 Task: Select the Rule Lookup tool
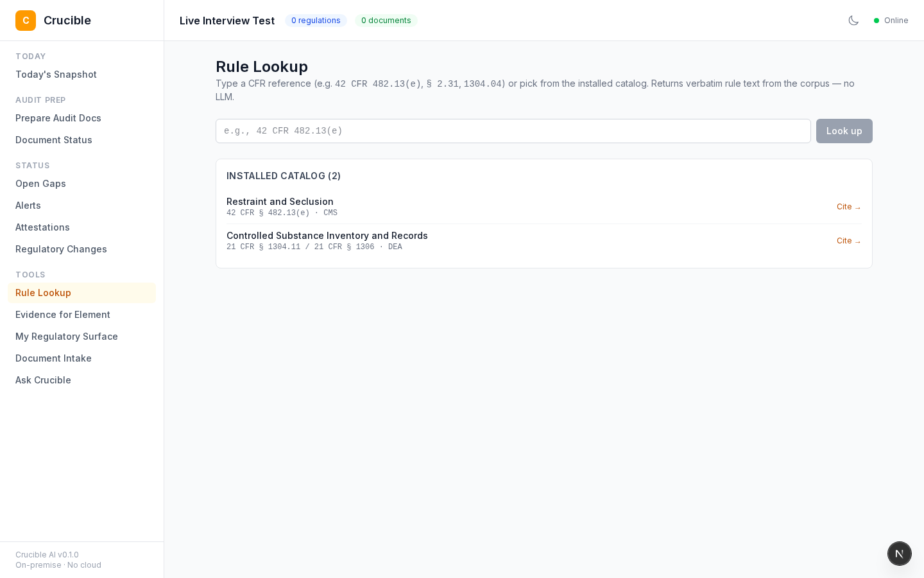pyautogui.click(x=43, y=293)
